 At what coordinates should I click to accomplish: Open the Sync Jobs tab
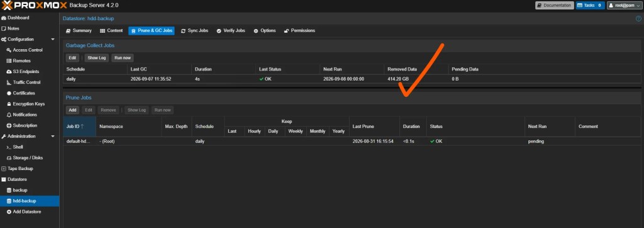point(195,31)
